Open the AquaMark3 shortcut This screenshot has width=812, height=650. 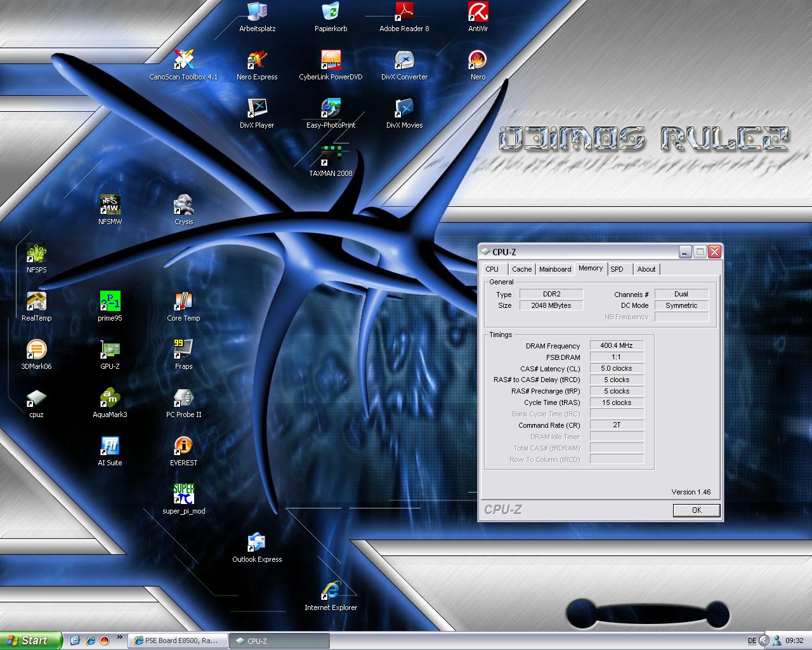[110, 403]
